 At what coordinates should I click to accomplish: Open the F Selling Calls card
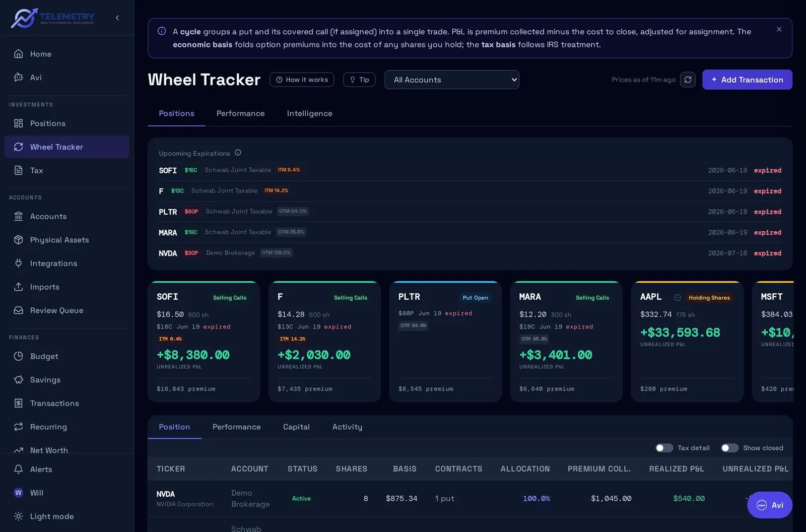pos(324,342)
